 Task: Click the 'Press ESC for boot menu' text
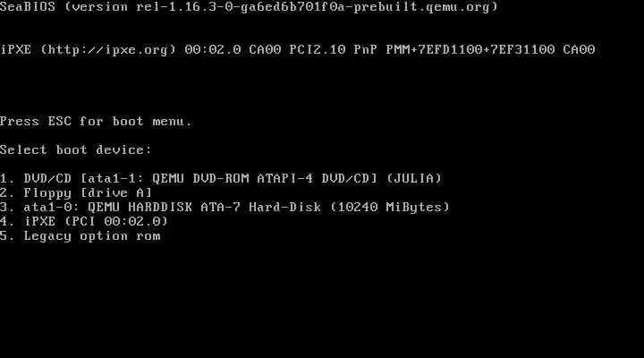tap(96, 121)
